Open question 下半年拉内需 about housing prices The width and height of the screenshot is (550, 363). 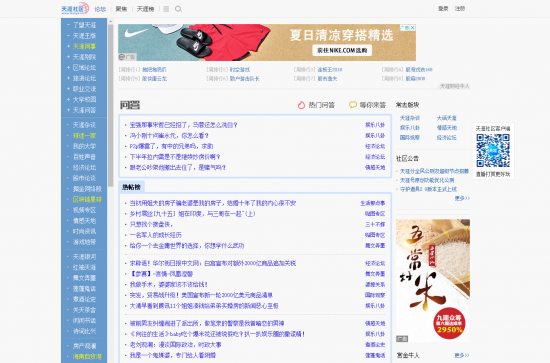[175, 157]
